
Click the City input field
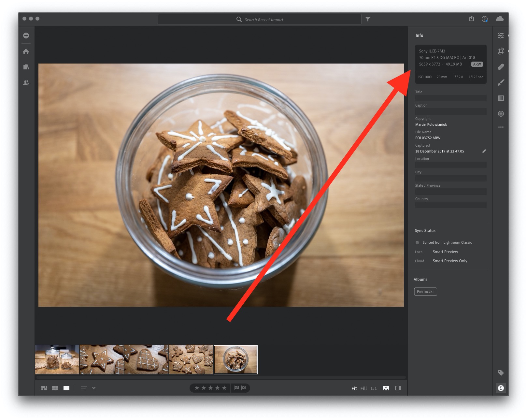click(x=451, y=178)
